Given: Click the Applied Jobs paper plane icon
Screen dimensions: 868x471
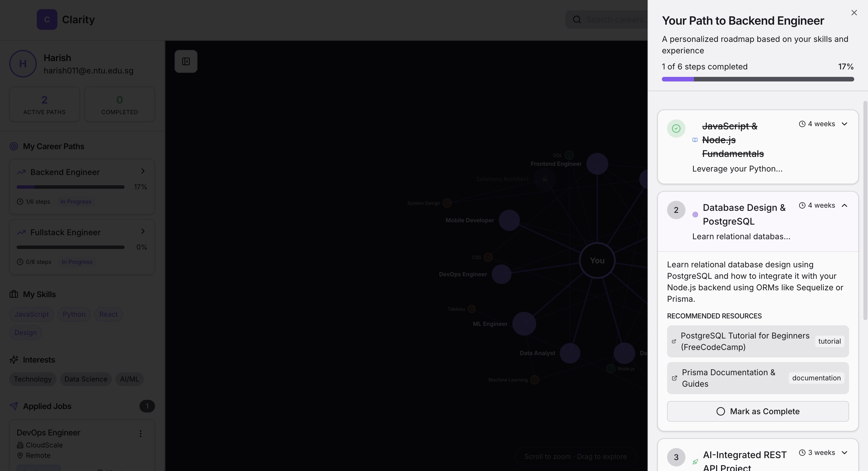Looking at the screenshot, I should pyautogui.click(x=14, y=406).
